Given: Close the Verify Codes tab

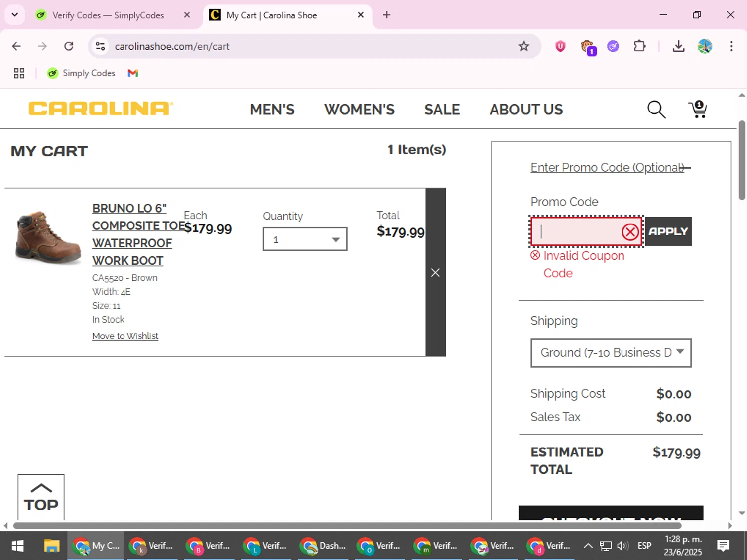Looking at the screenshot, I should pyautogui.click(x=187, y=15).
